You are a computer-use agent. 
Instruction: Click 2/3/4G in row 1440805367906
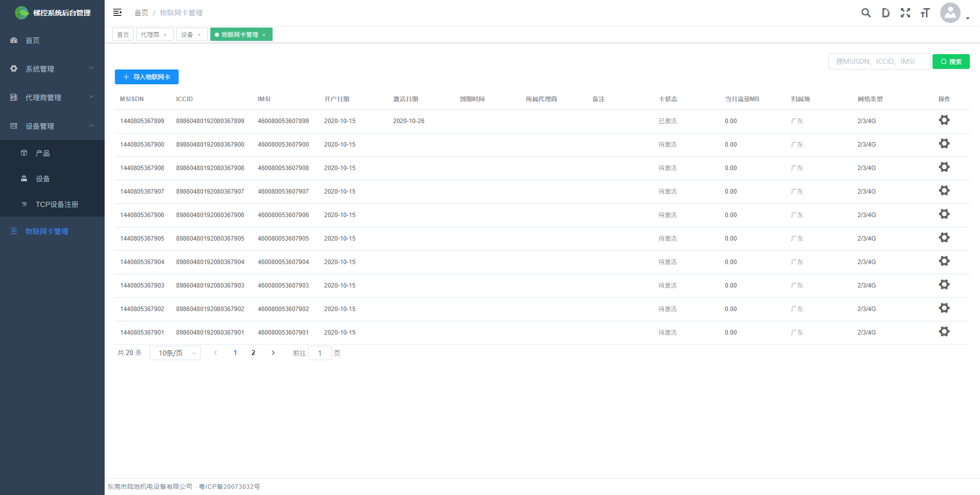867,215
